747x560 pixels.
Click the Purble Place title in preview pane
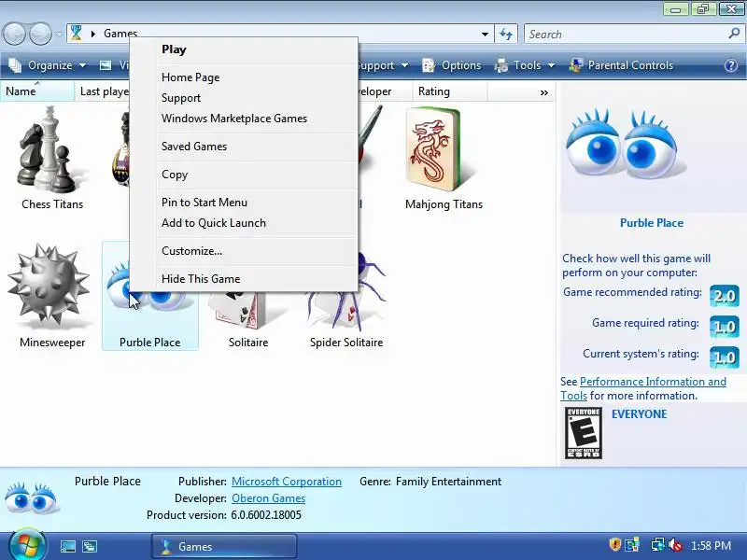point(651,223)
